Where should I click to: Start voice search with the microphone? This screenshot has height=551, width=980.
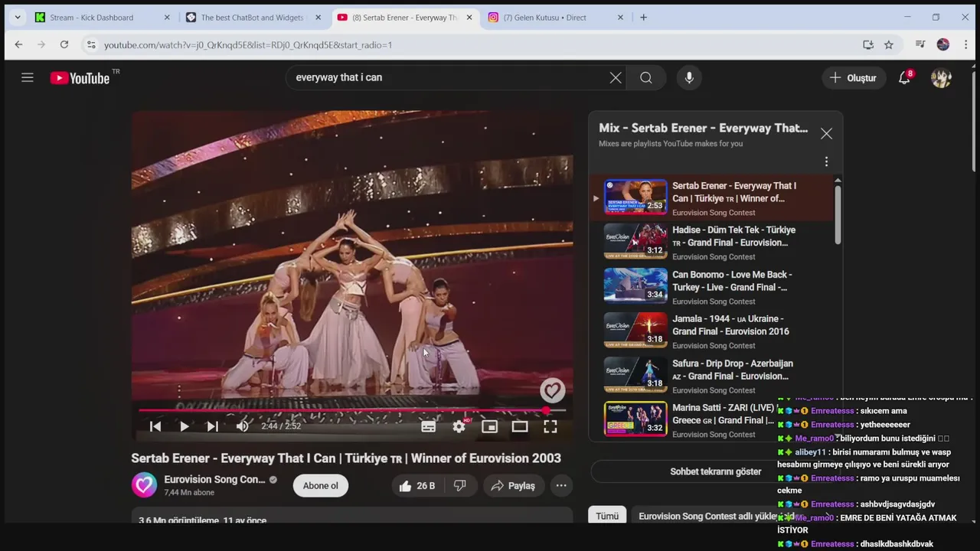pyautogui.click(x=689, y=77)
